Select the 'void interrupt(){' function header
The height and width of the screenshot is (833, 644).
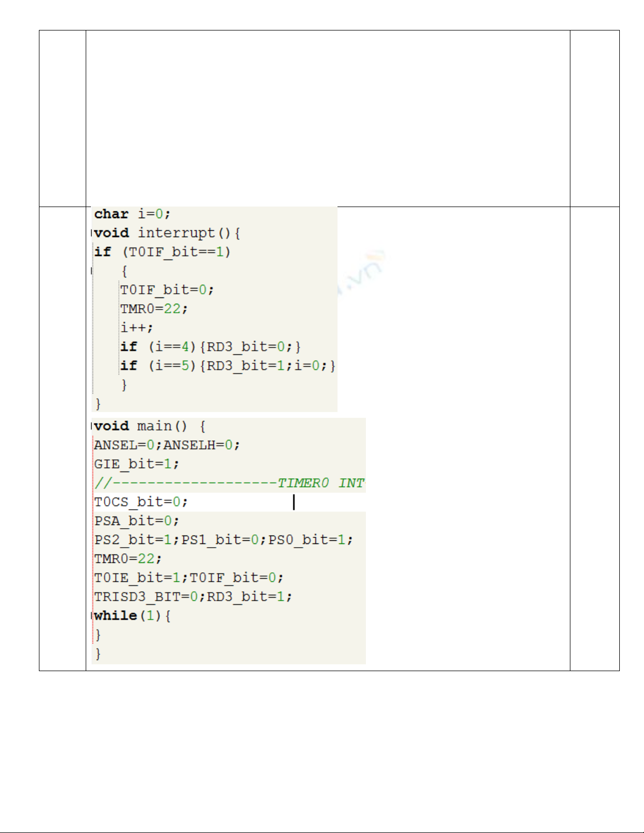coord(167,233)
